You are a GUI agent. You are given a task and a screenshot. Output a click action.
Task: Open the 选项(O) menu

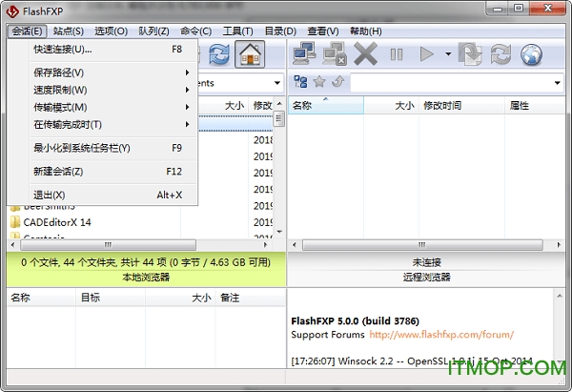coord(111,31)
